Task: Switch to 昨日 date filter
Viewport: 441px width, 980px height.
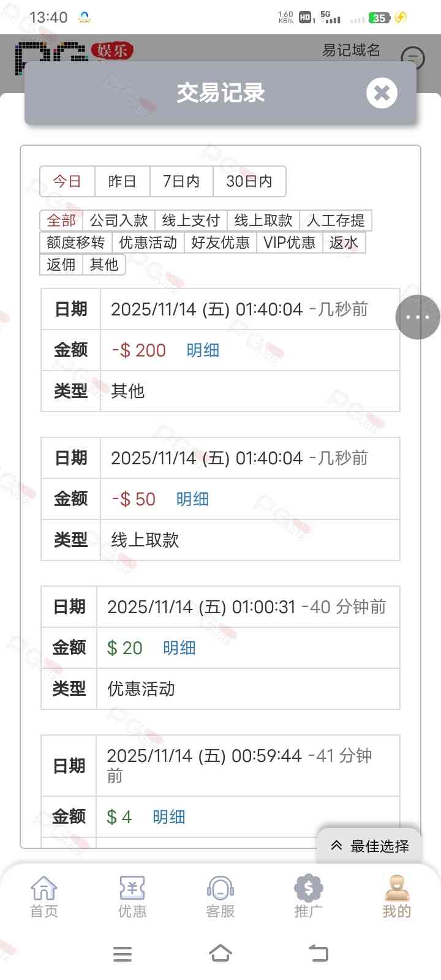Action: [122, 181]
